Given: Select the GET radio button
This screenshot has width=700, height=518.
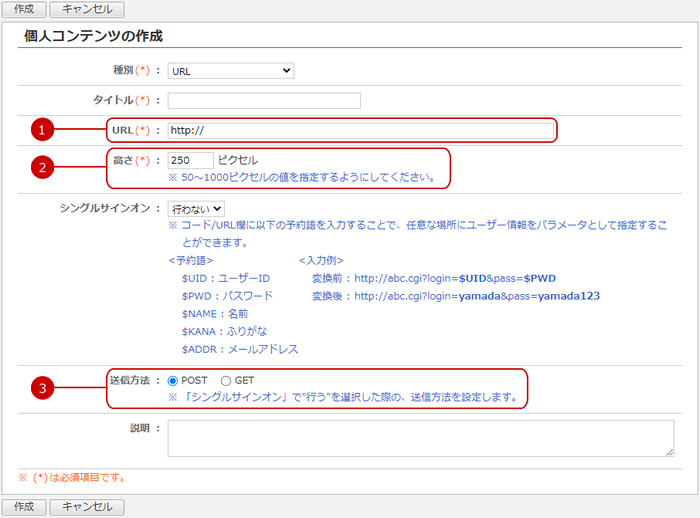Looking at the screenshot, I should [225, 380].
